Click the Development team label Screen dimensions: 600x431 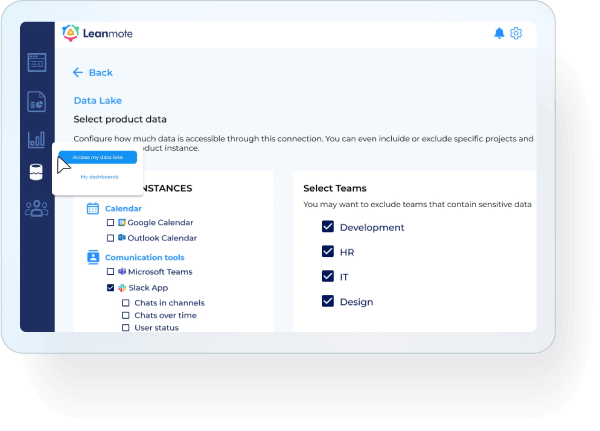[372, 227]
